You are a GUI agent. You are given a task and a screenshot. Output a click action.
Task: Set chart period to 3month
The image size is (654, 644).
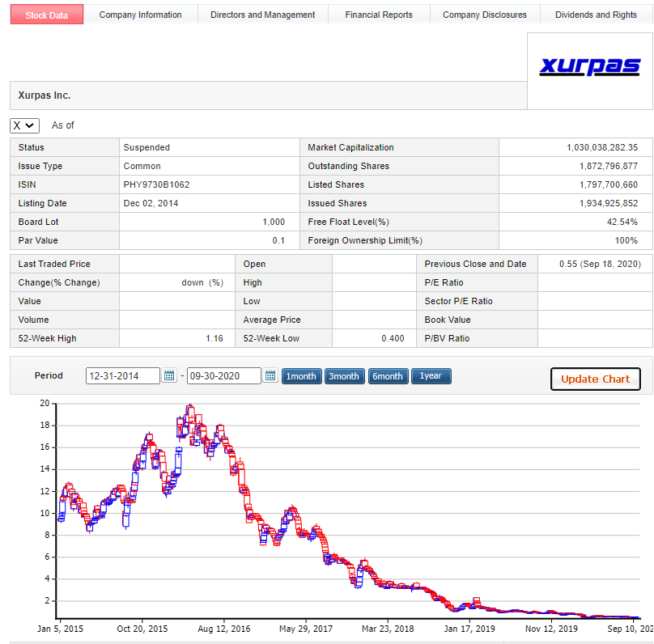pos(345,376)
